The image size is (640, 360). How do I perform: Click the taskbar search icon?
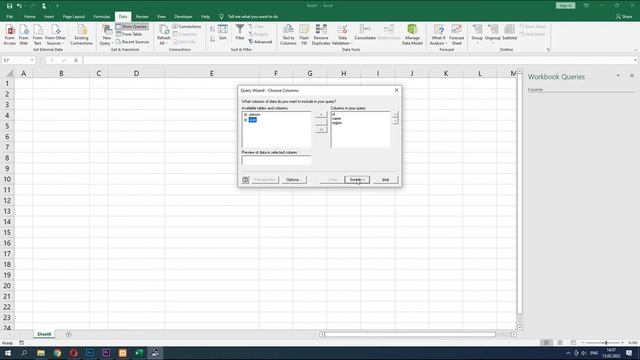tap(24, 353)
